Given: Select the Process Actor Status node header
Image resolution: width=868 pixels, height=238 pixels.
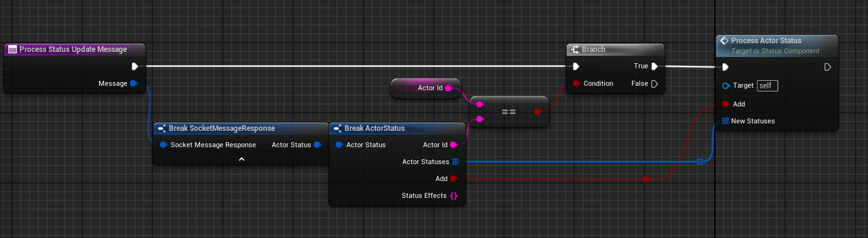Looking at the screenshot, I should pos(777,45).
